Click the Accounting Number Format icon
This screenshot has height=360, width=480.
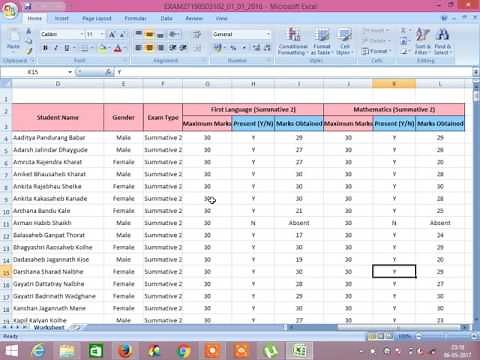(x=217, y=48)
